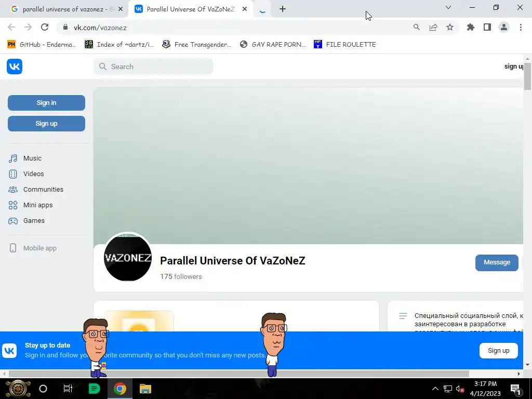Click the network icon in the system tray

[448, 389]
